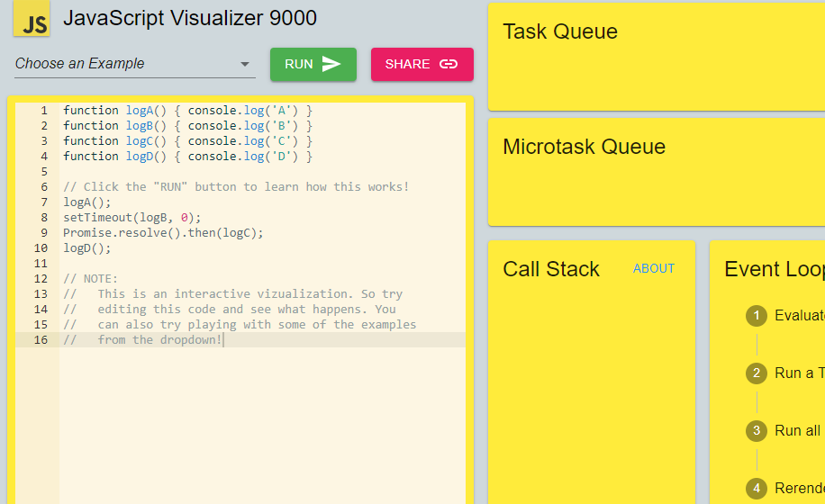Click the green RUN button
Viewport: 825px width, 504px height.
click(313, 64)
